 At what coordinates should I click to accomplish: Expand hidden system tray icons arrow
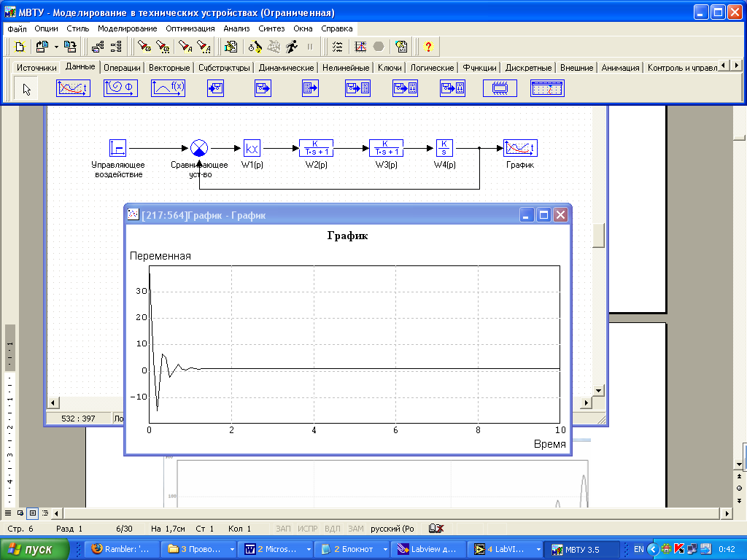(652, 550)
